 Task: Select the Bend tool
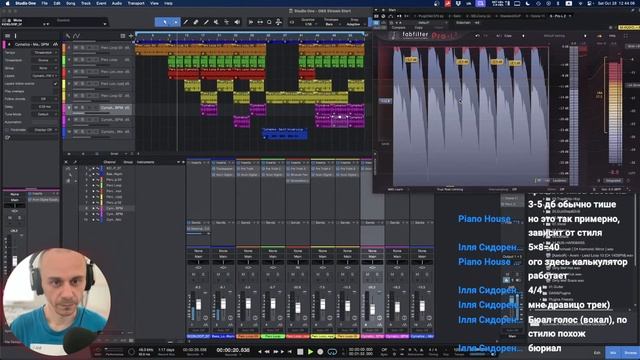click(227, 22)
